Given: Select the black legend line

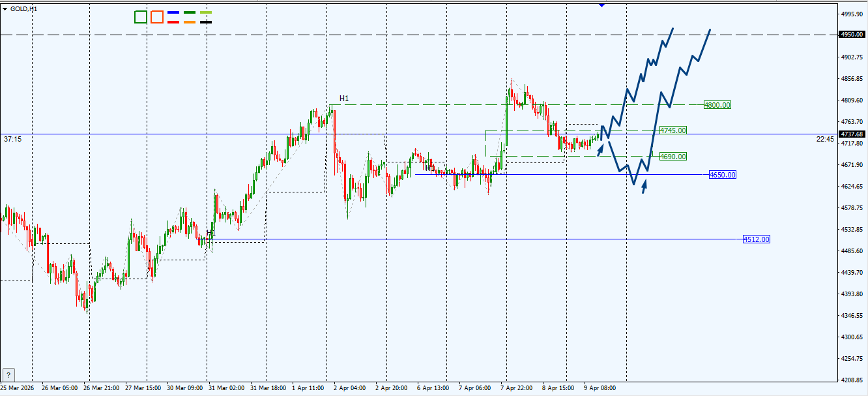Looking at the screenshot, I should coord(206,22).
